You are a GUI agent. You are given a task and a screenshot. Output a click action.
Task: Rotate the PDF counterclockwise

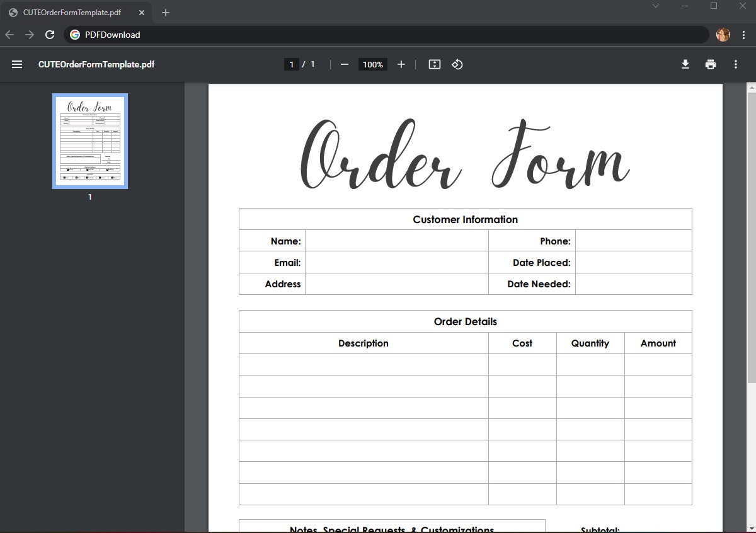(457, 64)
